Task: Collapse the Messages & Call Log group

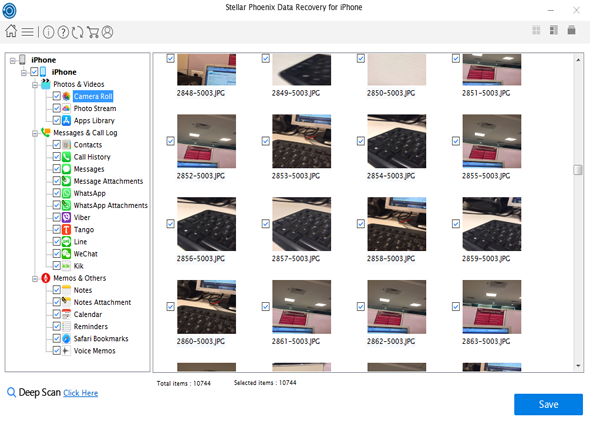Action: [x=35, y=133]
